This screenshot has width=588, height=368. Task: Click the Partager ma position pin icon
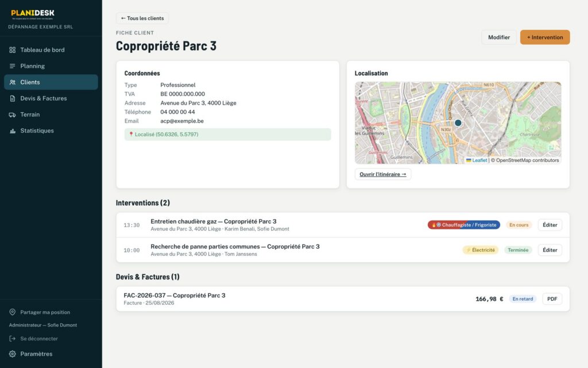tap(13, 312)
